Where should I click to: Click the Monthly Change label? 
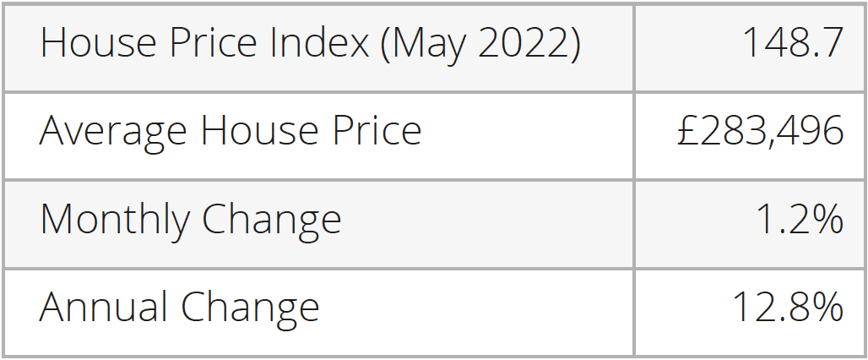pyautogui.click(x=191, y=221)
